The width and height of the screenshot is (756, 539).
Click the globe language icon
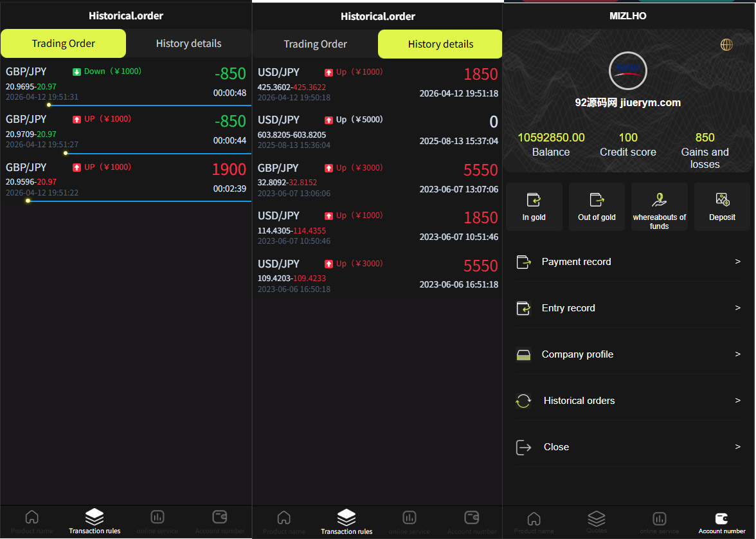(x=726, y=44)
